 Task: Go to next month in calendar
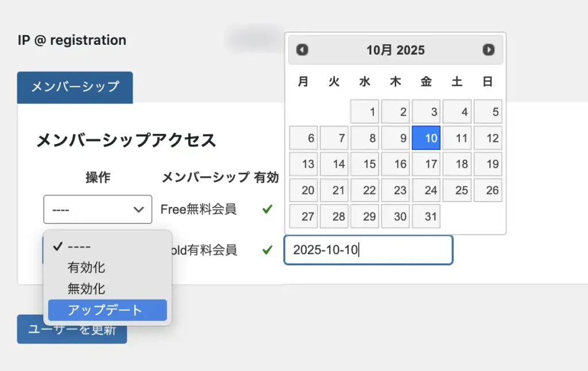(489, 50)
